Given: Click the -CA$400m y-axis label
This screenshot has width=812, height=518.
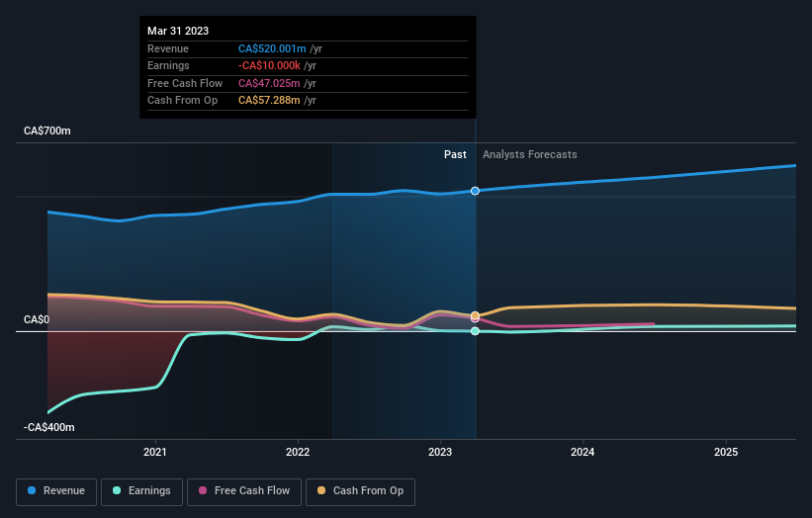Looking at the screenshot, I should click(49, 427).
